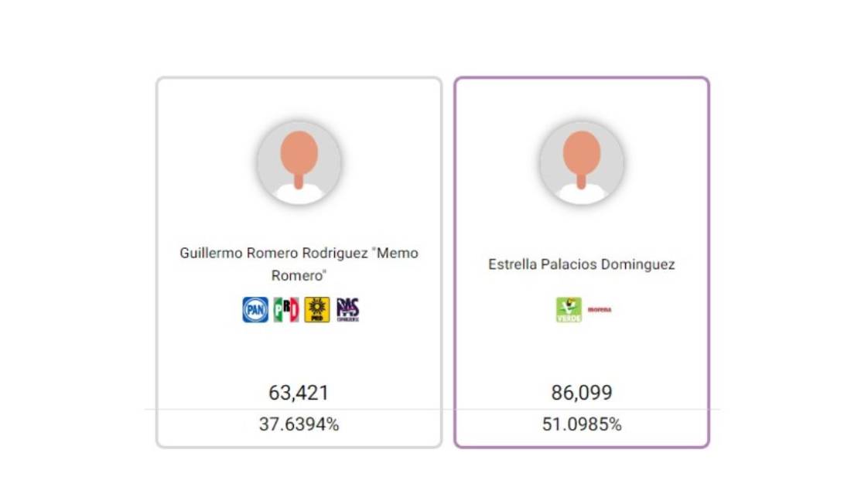The height and width of the screenshot is (487, 868).
Task: Click the PRI party logo
Action: (285, 310)
